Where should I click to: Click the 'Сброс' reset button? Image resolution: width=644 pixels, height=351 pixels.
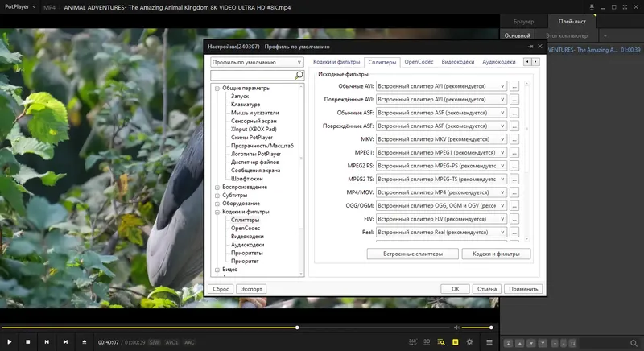pos(221,289)
